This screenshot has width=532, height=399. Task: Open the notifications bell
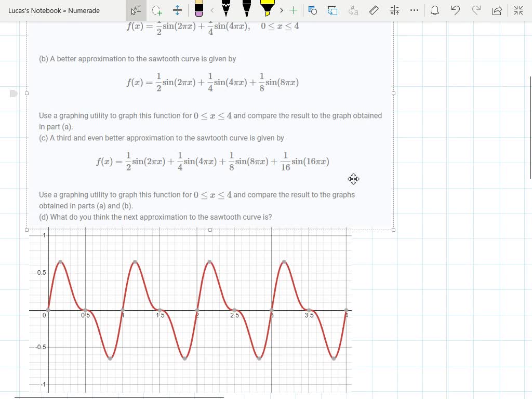click(x=435, y=10)
